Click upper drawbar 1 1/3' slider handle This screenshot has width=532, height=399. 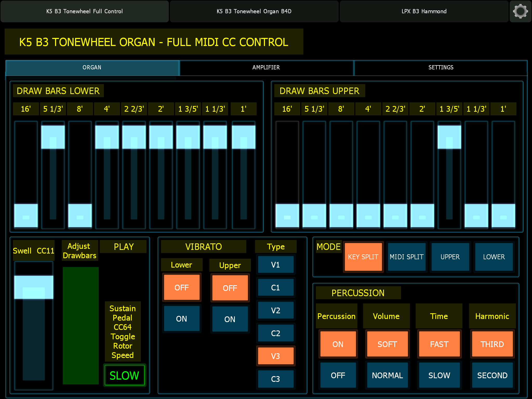[x=476, y=216]
